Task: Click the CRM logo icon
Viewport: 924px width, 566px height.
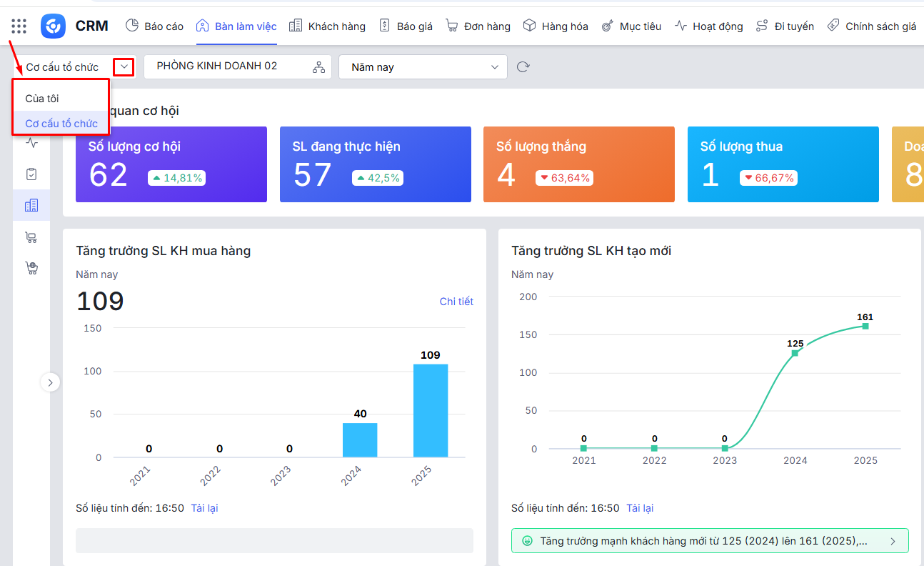Action: tap(53, 26)
